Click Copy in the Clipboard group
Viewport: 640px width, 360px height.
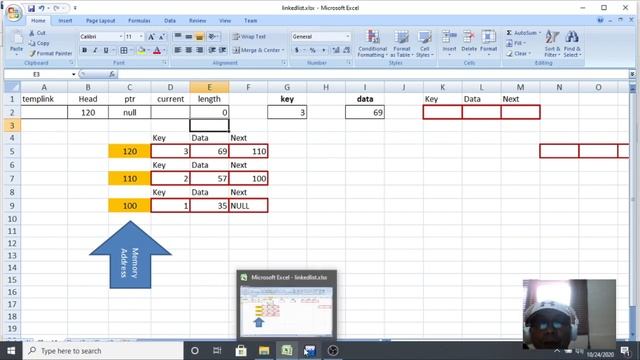tap(39, 43)
